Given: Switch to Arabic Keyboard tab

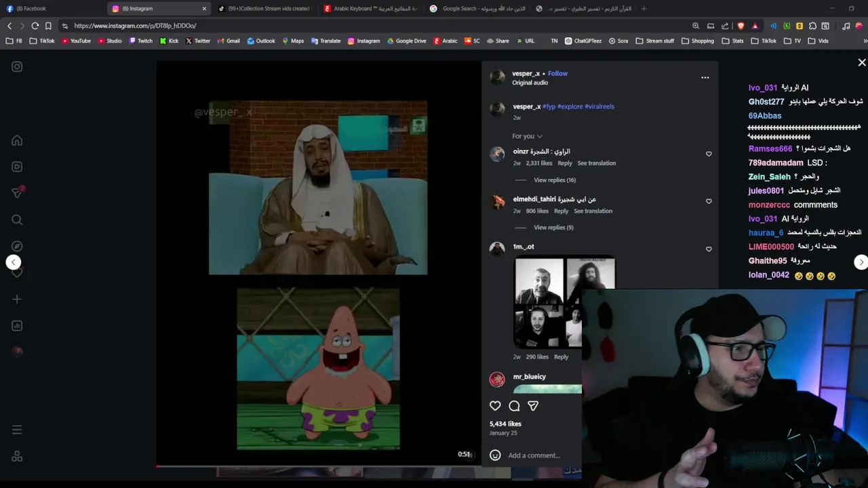Looking at the screenshot, I should (x=371, y=9).
